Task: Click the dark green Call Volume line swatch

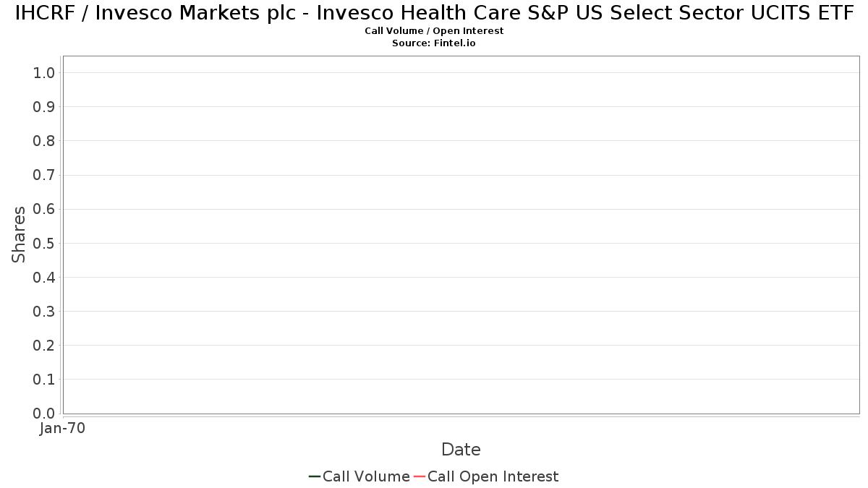Action: point(315,476)
